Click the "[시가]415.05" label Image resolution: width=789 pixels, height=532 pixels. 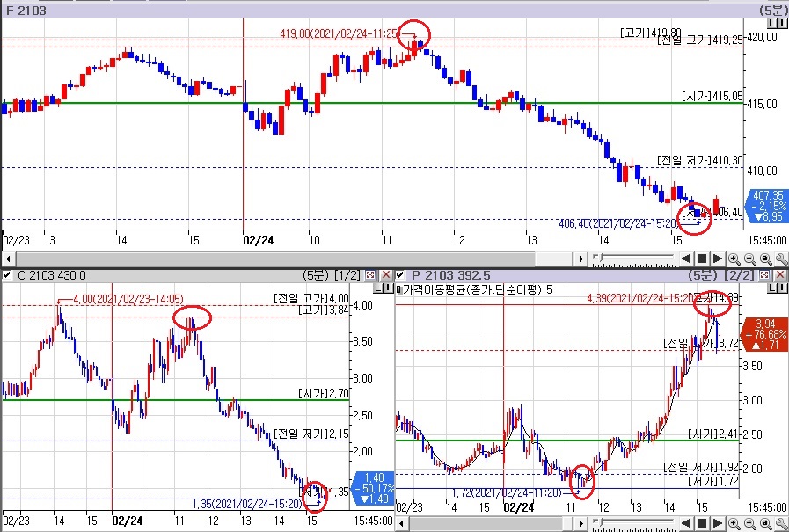coord(712,96)
